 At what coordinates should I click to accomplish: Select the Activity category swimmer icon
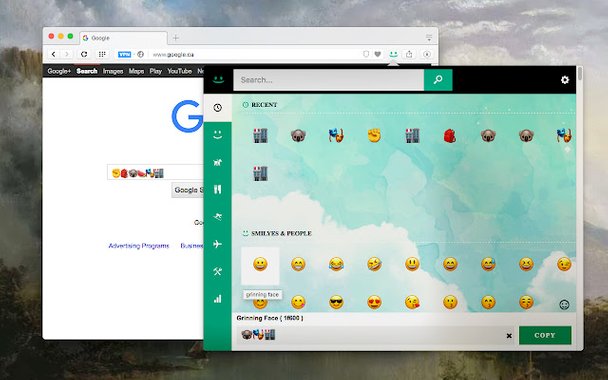[x=218, y=217]
